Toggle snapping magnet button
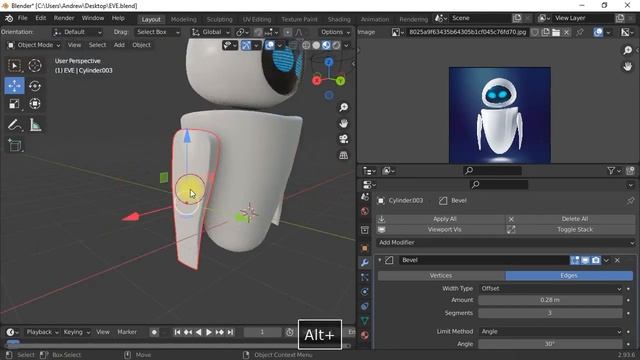The image size is (640, 360). 258,32
